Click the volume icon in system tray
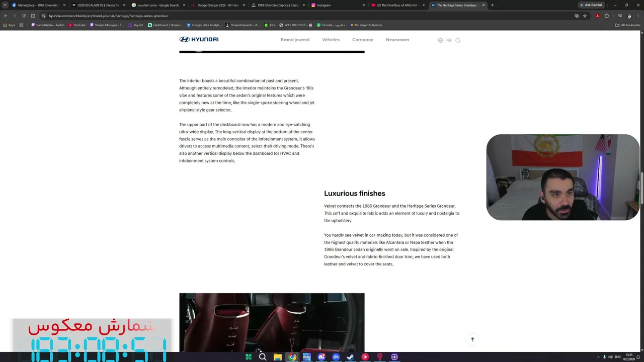 point(610,357)
